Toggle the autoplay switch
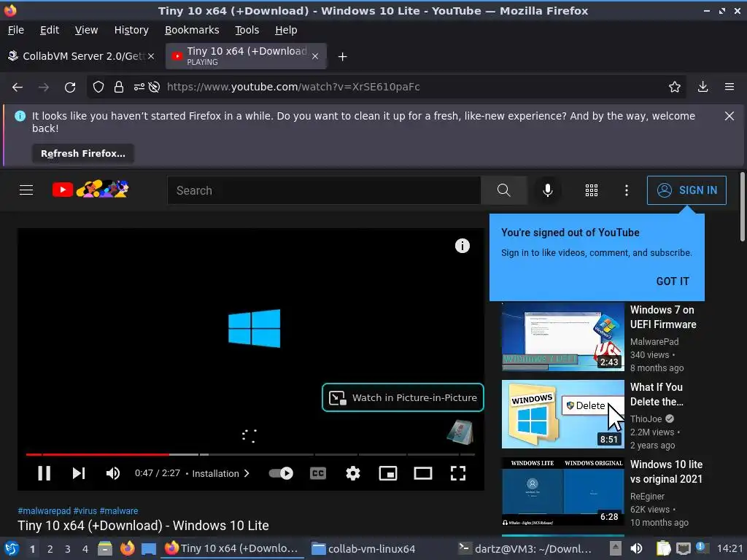This screenshot has width=747, height=560. click(x=281, y=473)
